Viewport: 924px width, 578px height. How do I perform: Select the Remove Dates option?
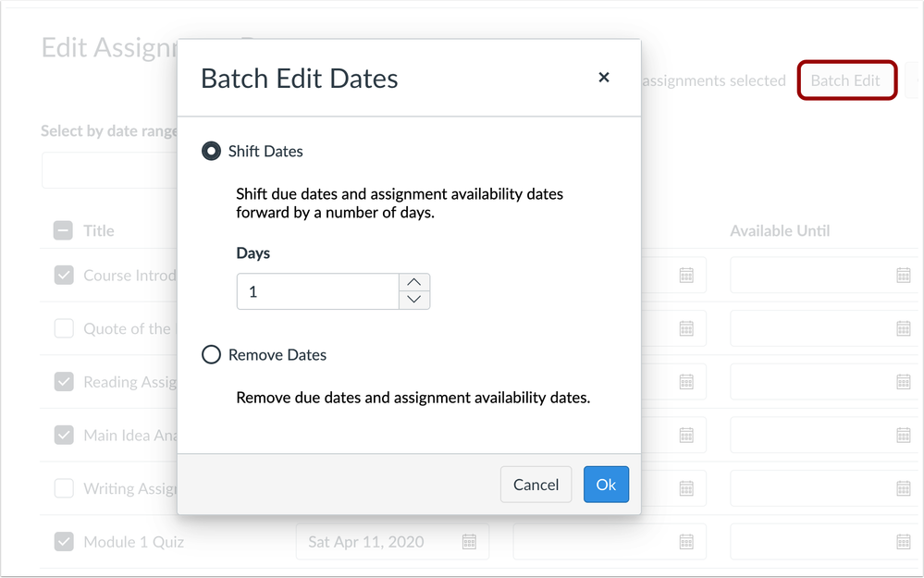[211, 354]
